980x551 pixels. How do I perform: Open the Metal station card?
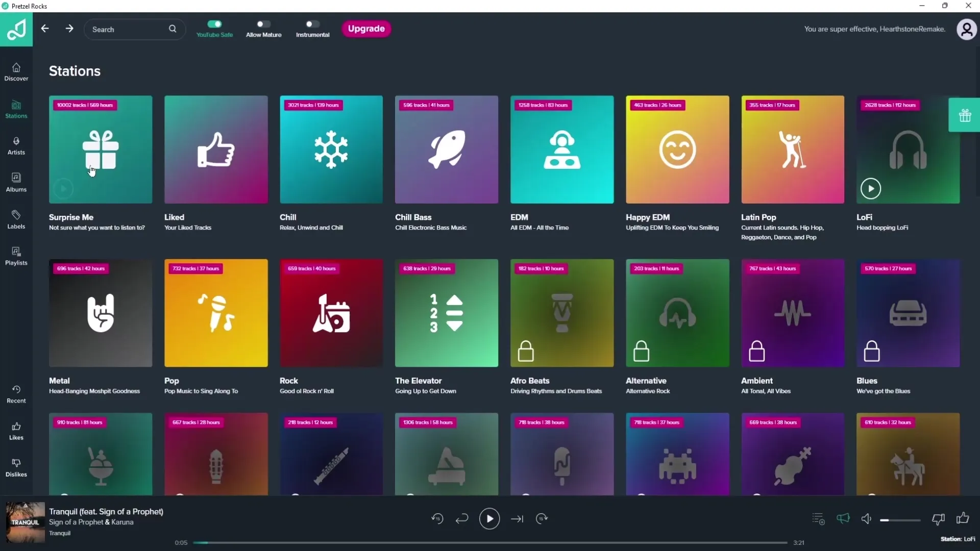[100, 313]
